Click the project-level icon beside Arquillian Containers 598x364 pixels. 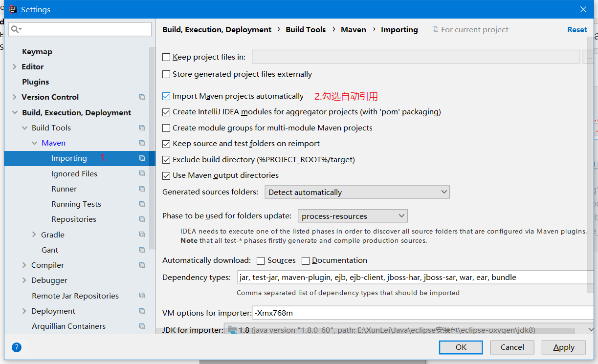[142, 326]
